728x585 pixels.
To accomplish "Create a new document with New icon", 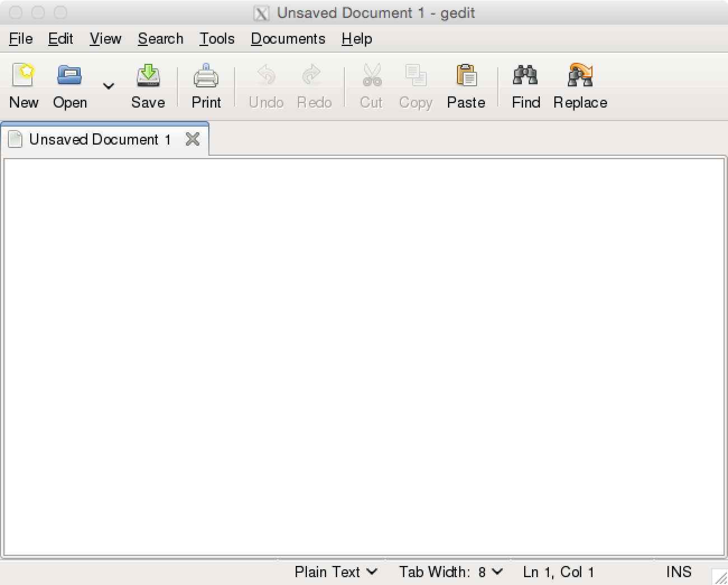I will pos(24,75).
